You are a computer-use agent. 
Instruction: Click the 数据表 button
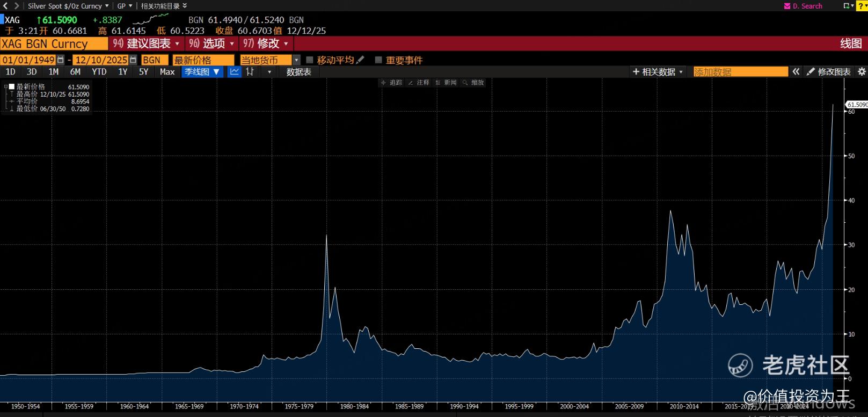coord(298,72)
